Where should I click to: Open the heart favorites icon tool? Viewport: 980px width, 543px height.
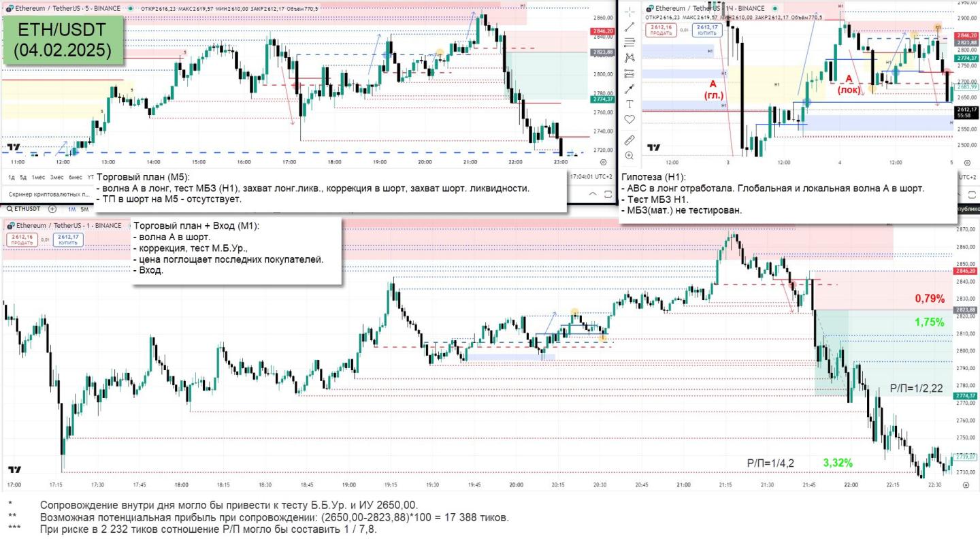[630, 119]
